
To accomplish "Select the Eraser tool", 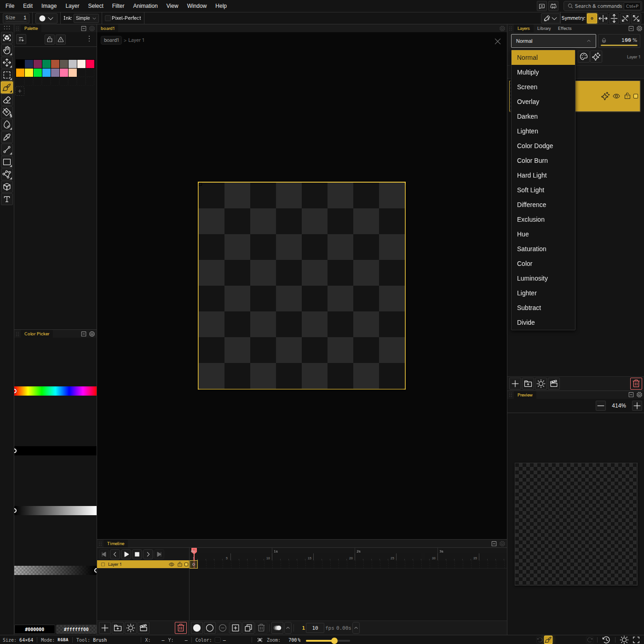I will pyautogui.click(x=7, y=100).
